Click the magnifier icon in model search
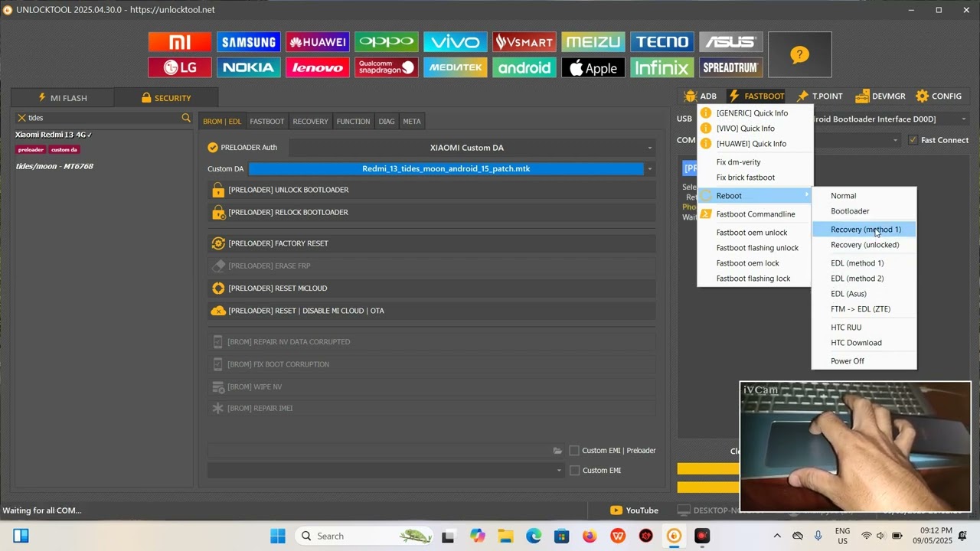Viewport: 980px width, 551px height. pos(186,118)
